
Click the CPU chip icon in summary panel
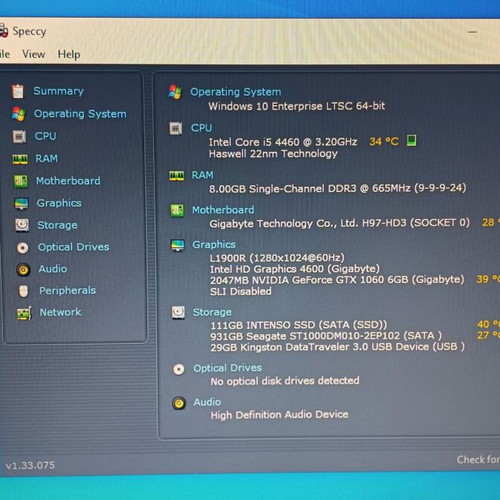pos(176,128)
